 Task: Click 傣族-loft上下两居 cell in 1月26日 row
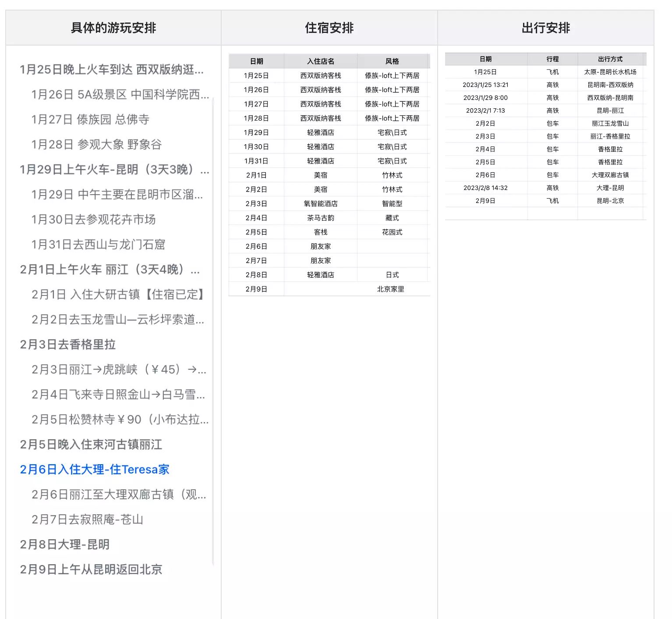click(392, 90)
